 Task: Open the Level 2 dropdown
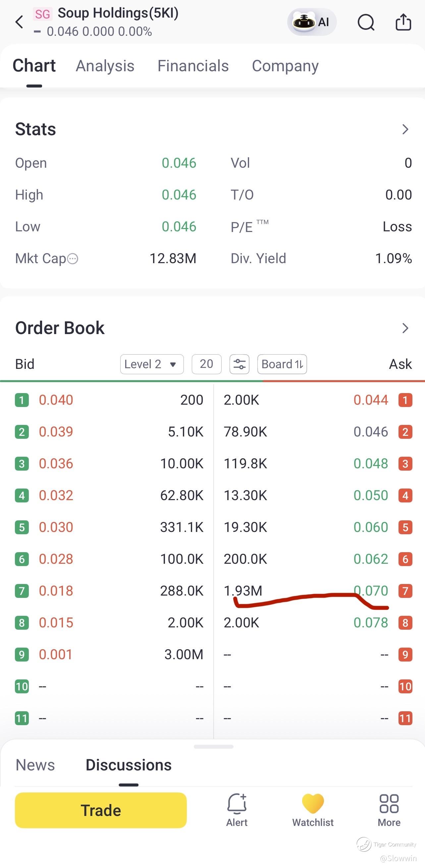coord(152,364)
